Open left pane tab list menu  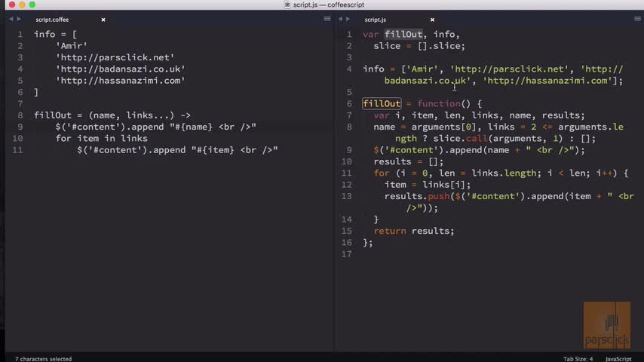point(327,19)
